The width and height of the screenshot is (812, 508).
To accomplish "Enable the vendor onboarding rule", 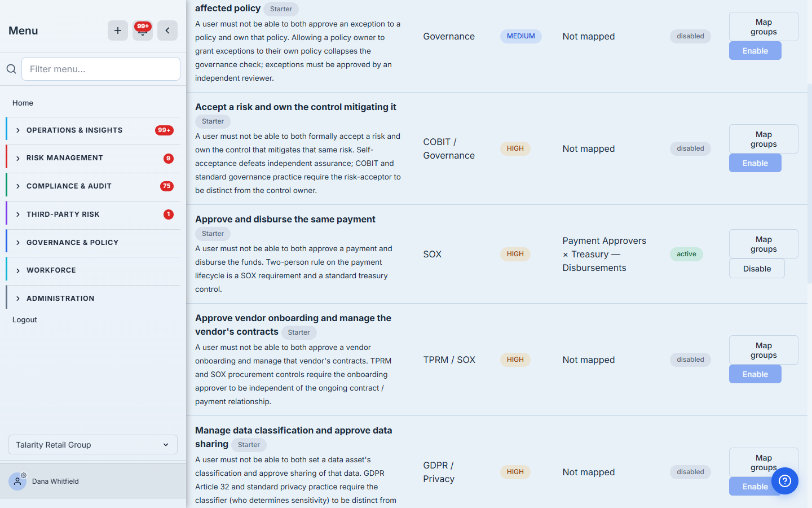I will pyautogui.click(x=755, y=374).
